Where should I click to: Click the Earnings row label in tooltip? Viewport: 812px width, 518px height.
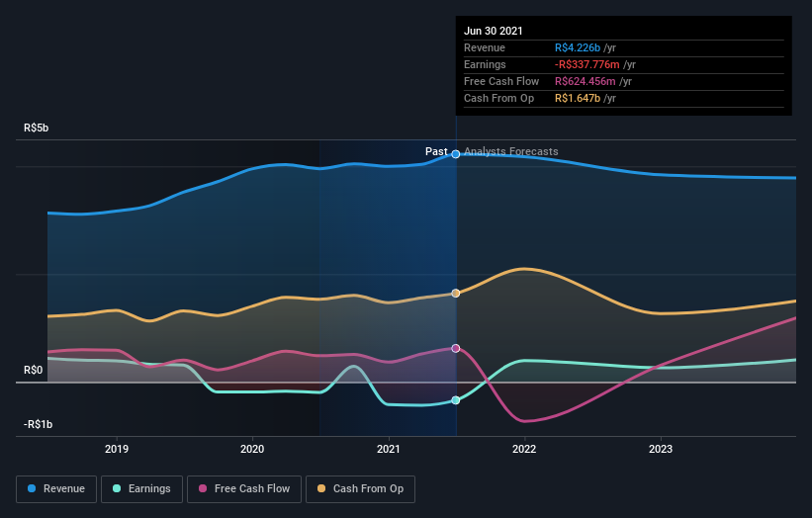[x=485, y=64]
